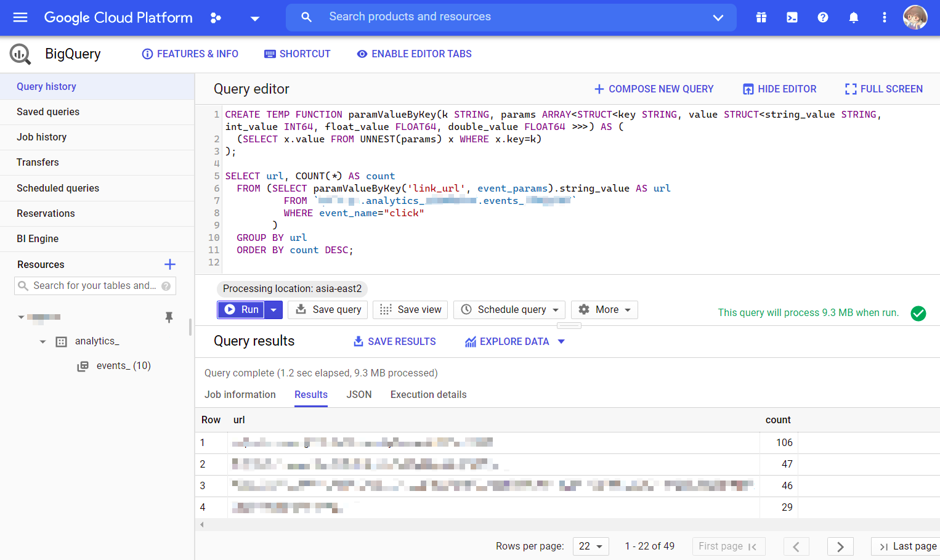Open FEATURES & INFO
Screen dimensions: 940x560
point(190,54)
